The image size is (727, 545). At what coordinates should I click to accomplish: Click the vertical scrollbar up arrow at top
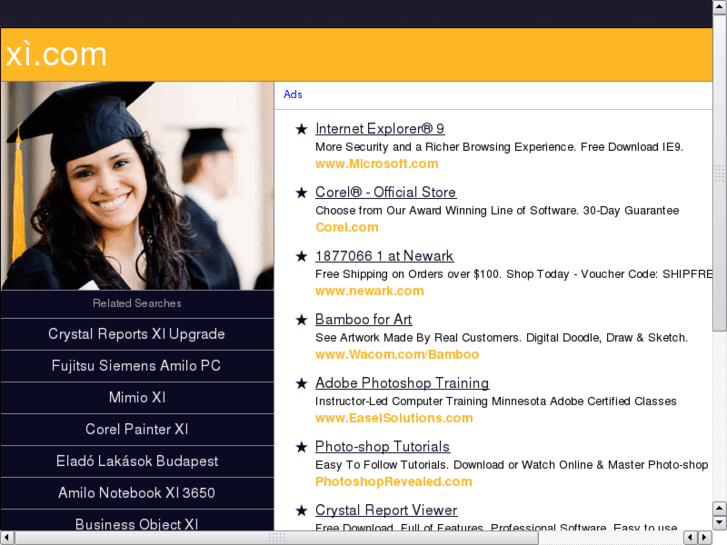click(x=720, y=7)
